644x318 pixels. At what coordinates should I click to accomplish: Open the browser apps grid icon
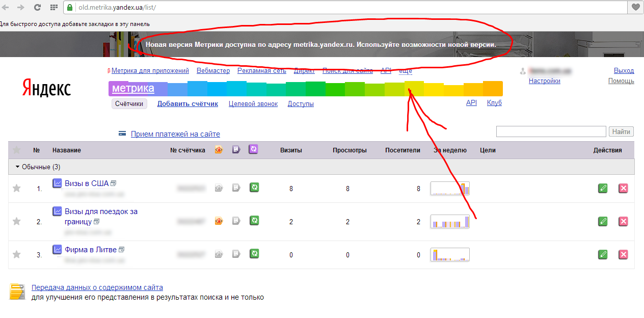(53, 8)
